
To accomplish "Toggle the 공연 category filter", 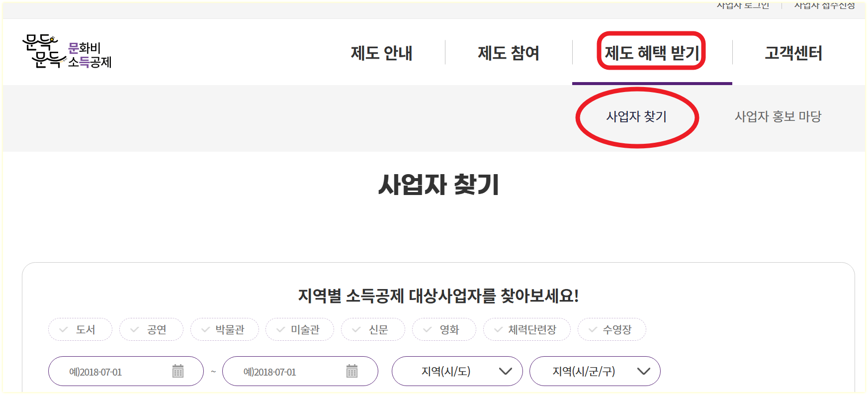I will click(x=152, y=329).
